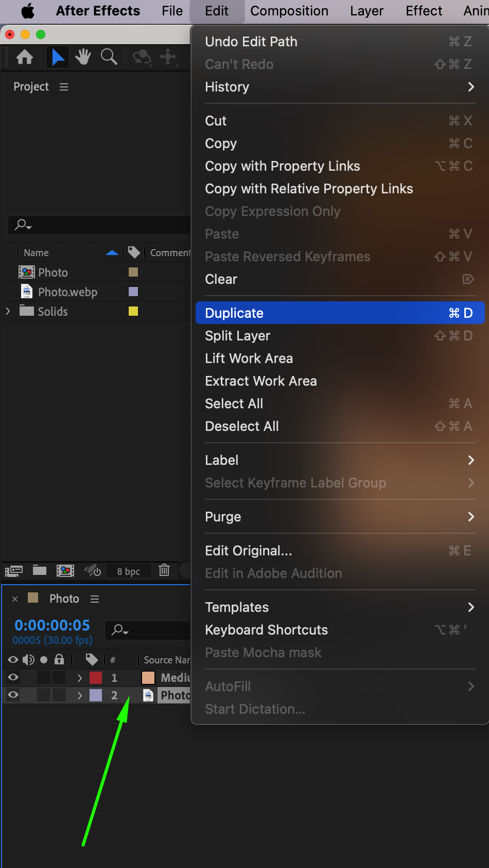Open the Project panel menu
The image size is (489, 868).
click(64, 87)
